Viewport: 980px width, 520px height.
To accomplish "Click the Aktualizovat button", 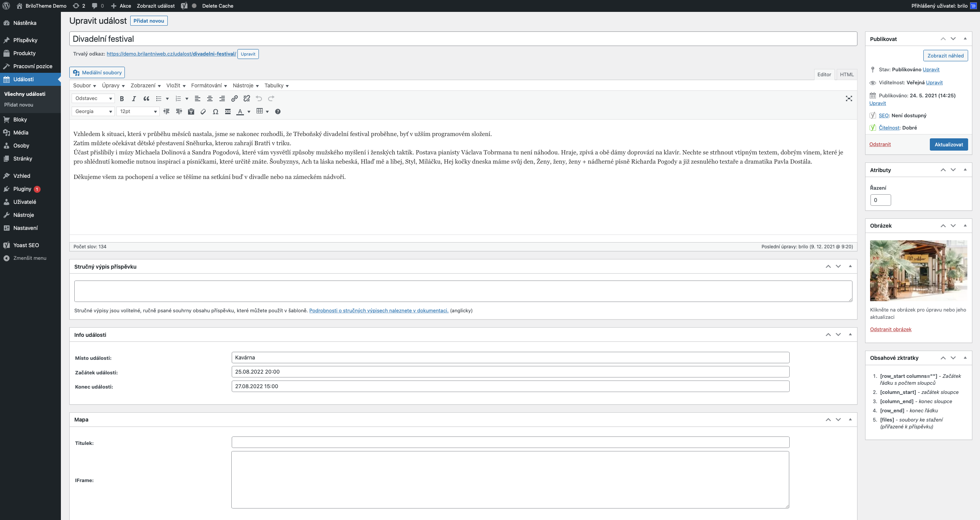I will [948, 144].
